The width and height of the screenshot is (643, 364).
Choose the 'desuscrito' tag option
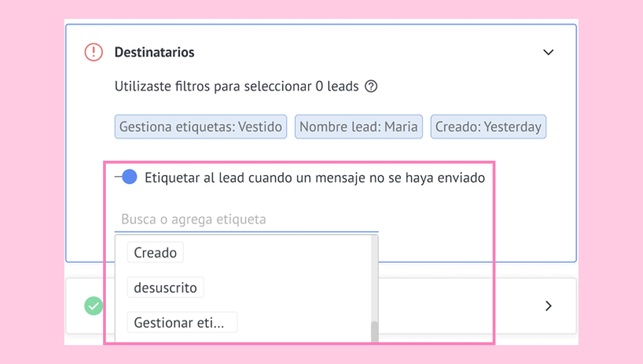point(165,287)
